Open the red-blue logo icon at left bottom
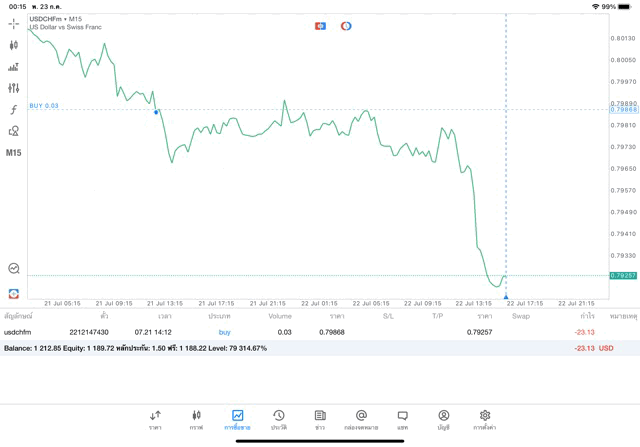Screen dimensions: 640x447 (13, 294)
